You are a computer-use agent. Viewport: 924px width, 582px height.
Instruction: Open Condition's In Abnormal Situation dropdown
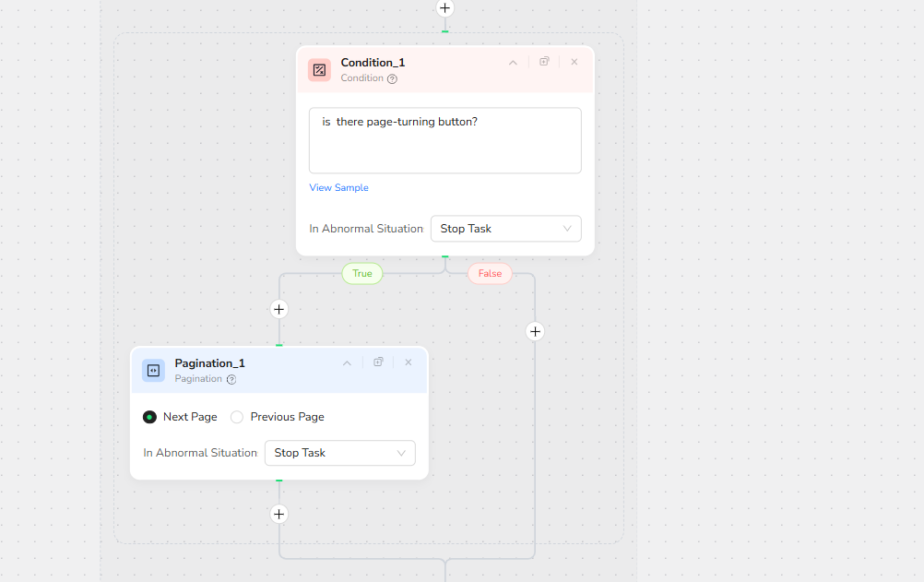pos(505,229)
